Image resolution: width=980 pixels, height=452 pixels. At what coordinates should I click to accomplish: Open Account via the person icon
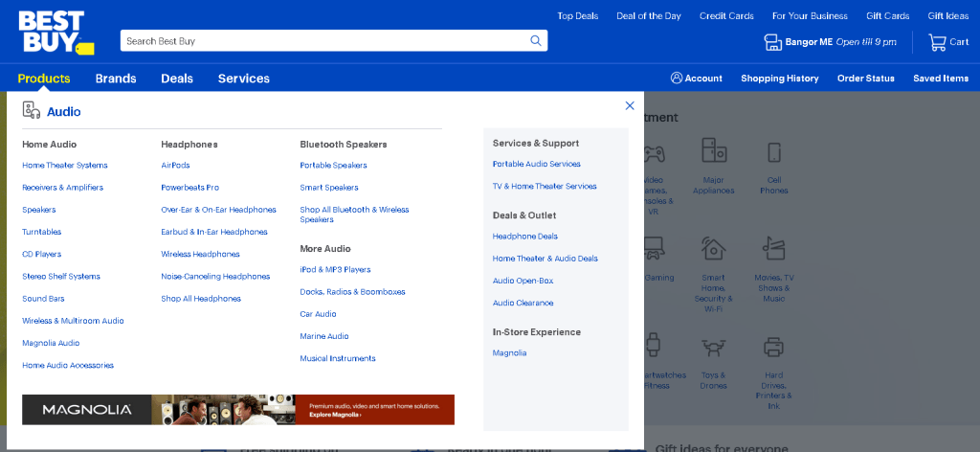(677, 79)
